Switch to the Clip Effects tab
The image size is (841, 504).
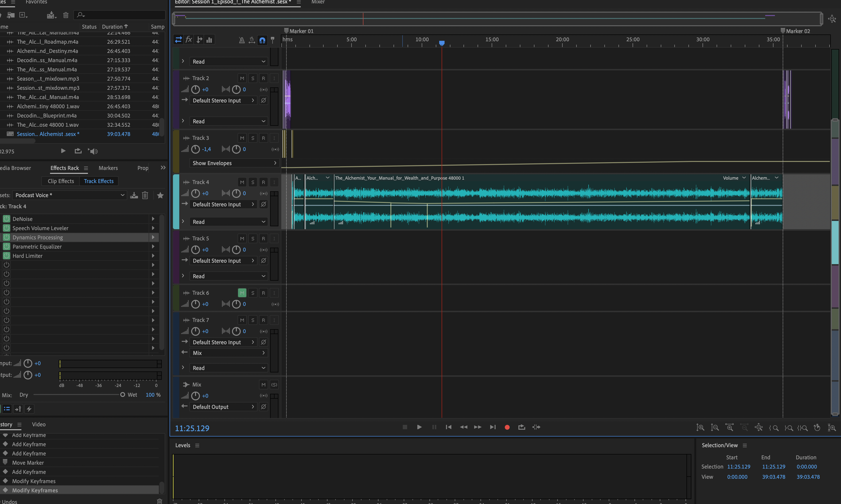point(61,181)
